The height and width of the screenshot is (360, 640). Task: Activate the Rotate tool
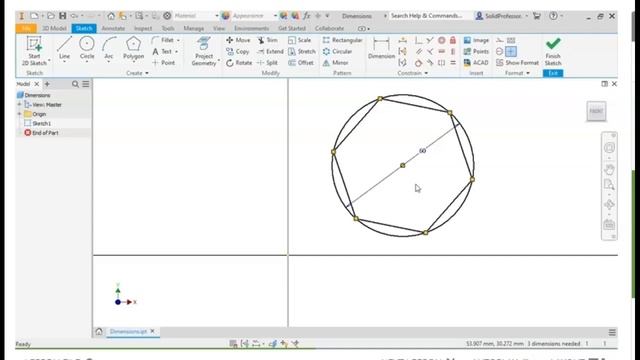coord(239,63)
